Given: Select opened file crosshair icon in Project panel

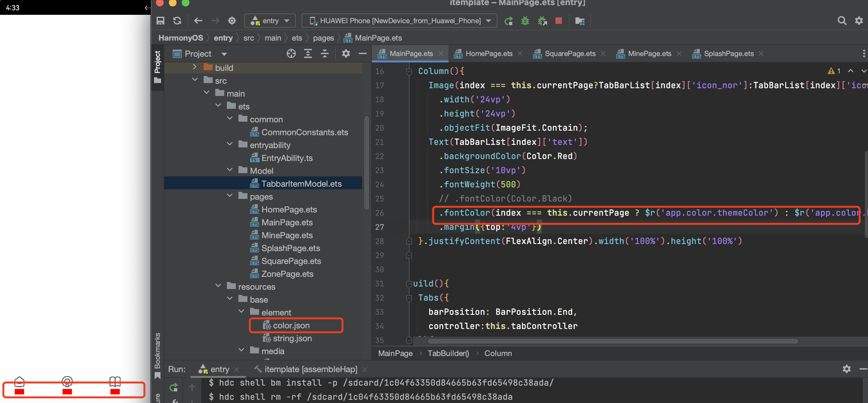Looking at the screenshot, I should pyautogui.click(x=291, y=53).
